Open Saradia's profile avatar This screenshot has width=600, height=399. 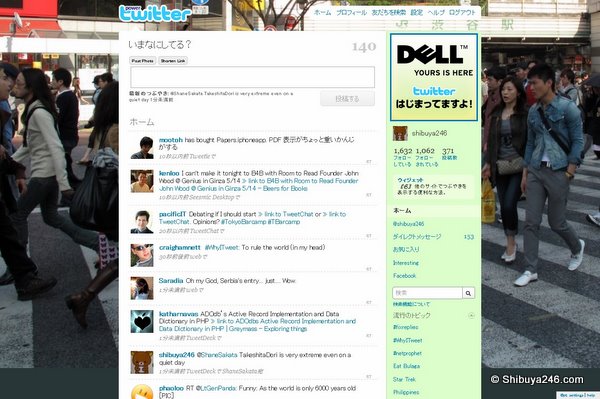point(142,288)
